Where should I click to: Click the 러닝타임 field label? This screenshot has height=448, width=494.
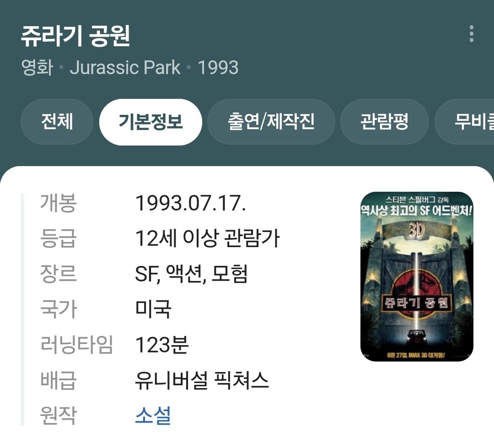(76, 345)
